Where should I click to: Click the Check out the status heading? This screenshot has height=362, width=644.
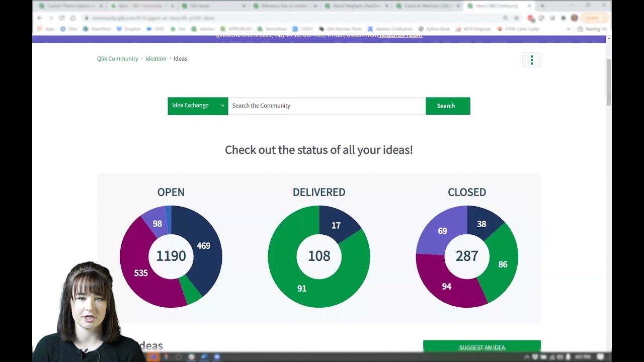(x=319, y=150)
